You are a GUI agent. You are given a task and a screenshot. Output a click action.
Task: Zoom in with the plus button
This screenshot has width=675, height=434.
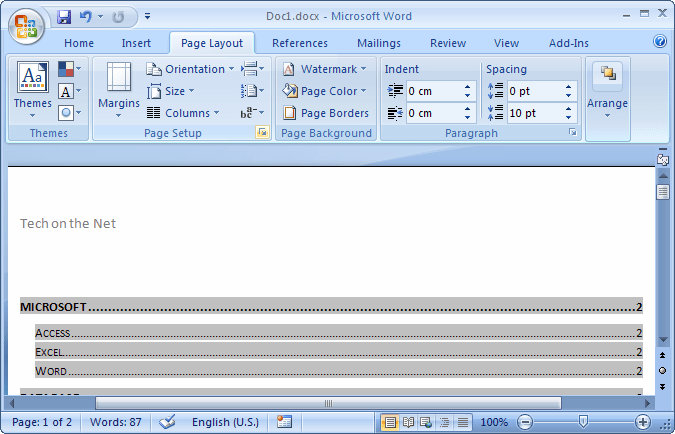tap(643, 422)
